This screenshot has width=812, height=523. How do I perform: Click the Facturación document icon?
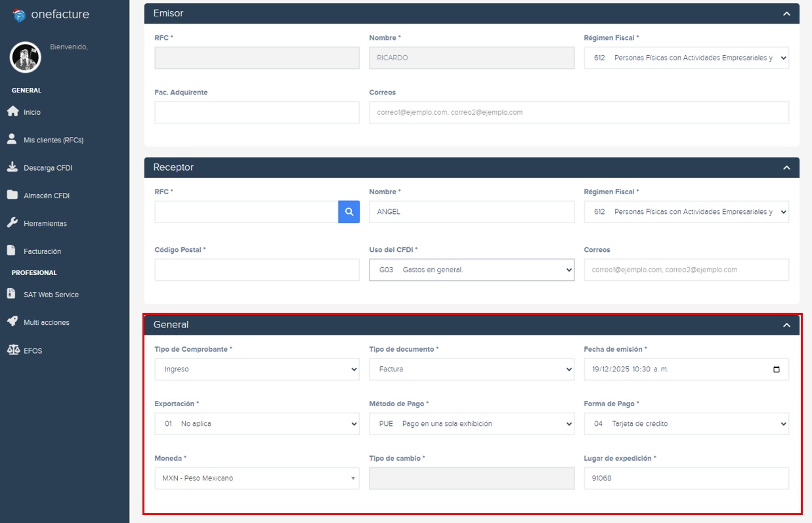click(11, 251)
